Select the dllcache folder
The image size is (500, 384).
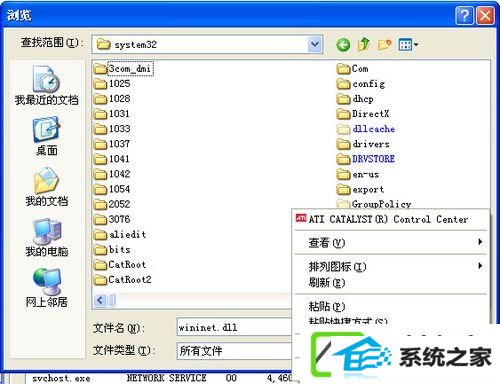[366, 129]
